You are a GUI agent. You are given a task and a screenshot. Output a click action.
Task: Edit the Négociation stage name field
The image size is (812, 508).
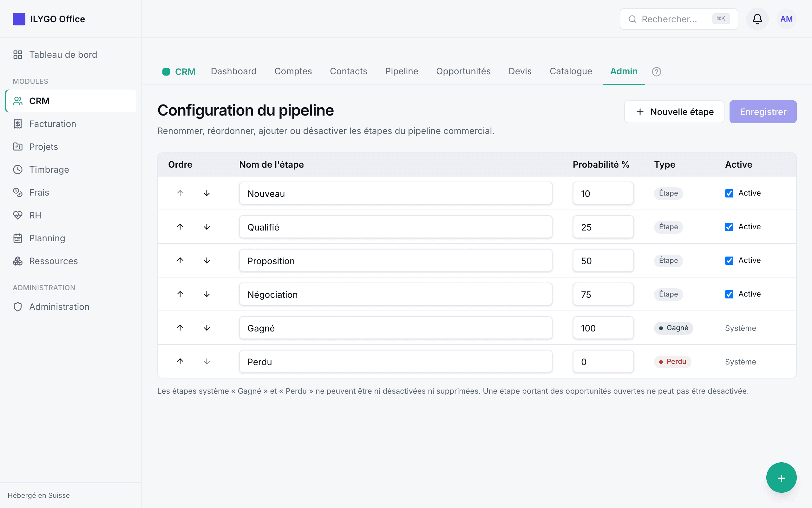(395, 294)
